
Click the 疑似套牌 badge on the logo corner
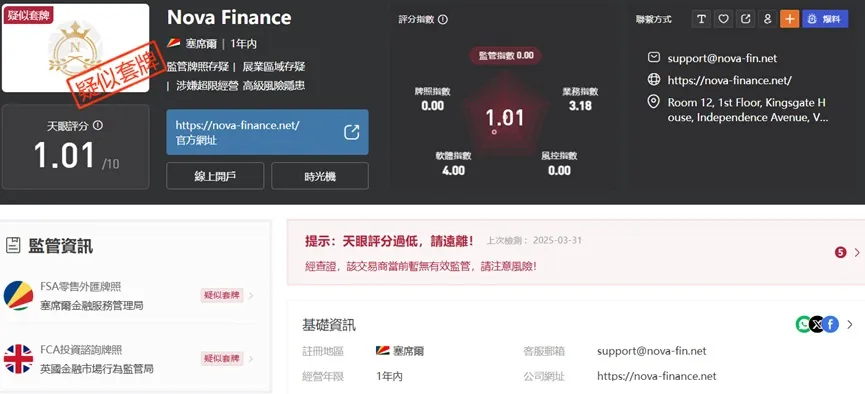coord(29,15)
